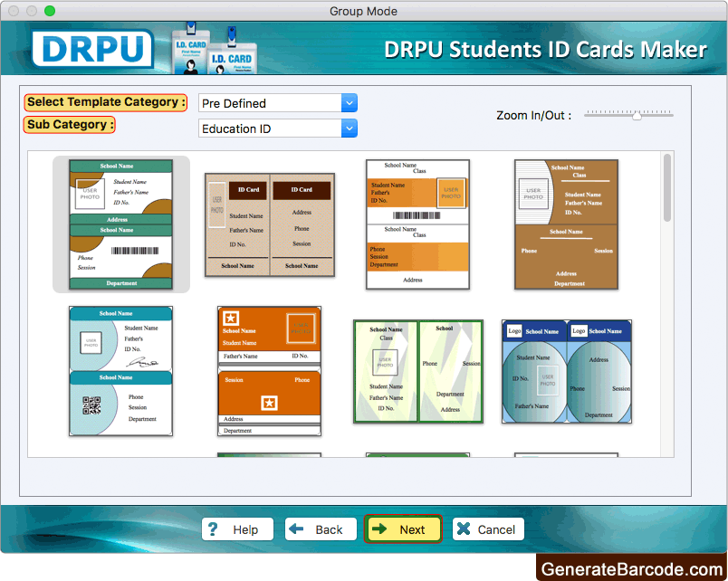Pick the orange template with star icons
Image resolution: width=728 pixels, height=581 pixels.
tap(269, 371)
